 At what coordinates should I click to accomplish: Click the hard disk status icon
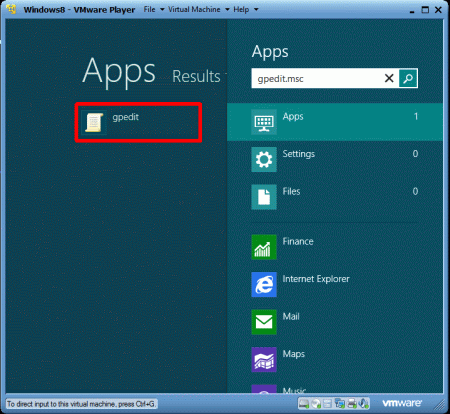pyautogui.click(x=304, y=403)
